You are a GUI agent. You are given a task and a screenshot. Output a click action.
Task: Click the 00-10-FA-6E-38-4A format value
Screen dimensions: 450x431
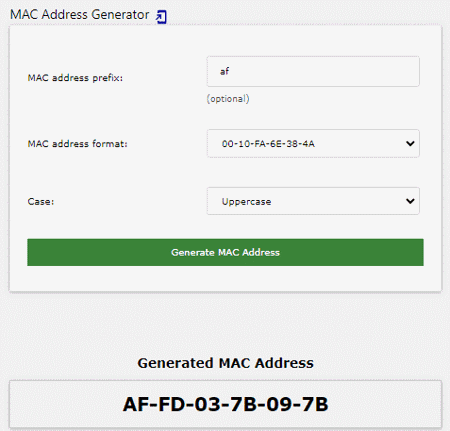pos(268,144)
